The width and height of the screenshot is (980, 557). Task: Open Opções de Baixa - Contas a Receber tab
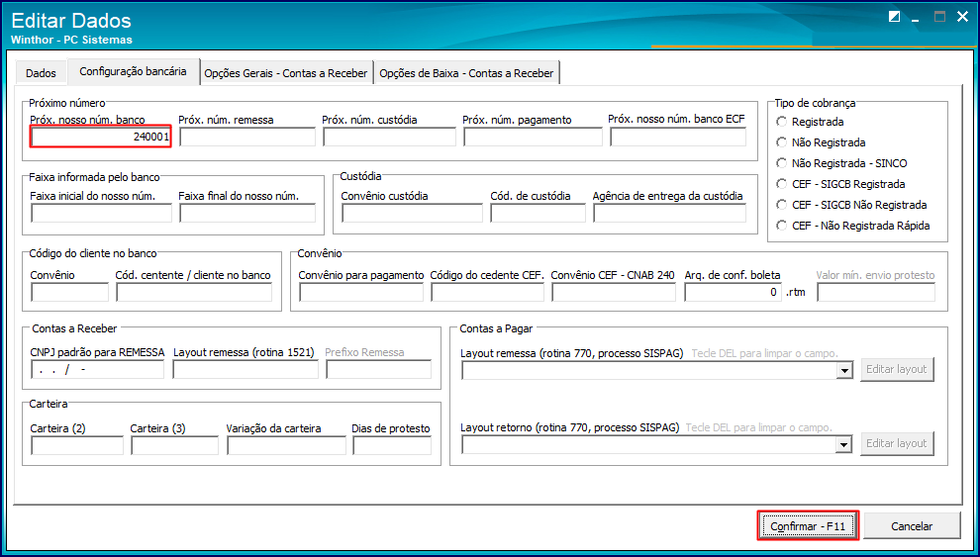point(466,73)
